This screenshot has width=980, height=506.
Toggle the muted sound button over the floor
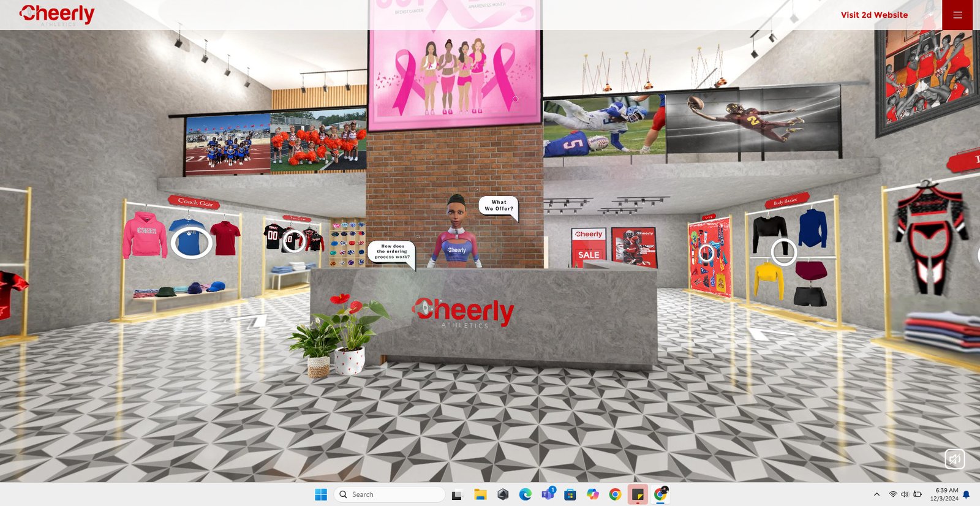tap(954, 459)
